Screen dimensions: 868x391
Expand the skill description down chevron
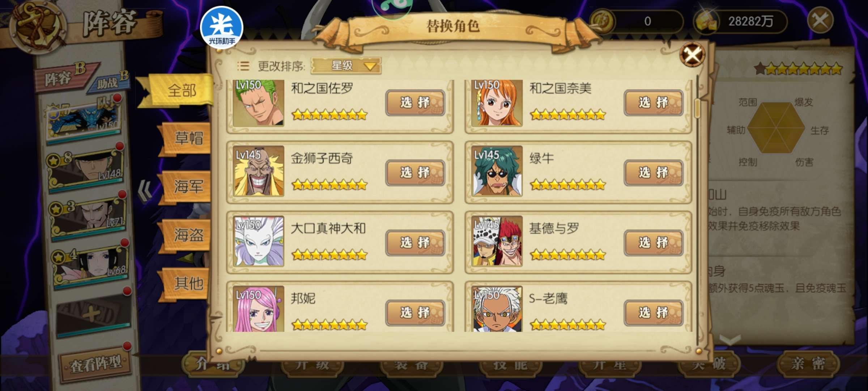click(730, 340)
